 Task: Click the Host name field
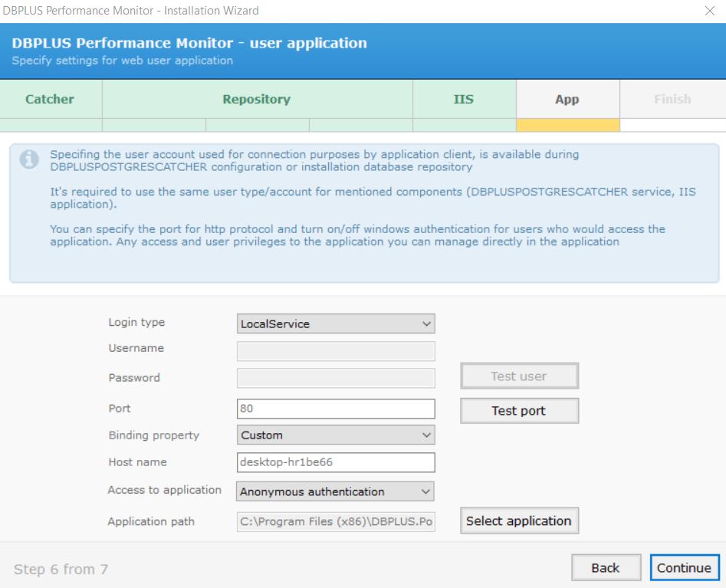tap(336, 462)
